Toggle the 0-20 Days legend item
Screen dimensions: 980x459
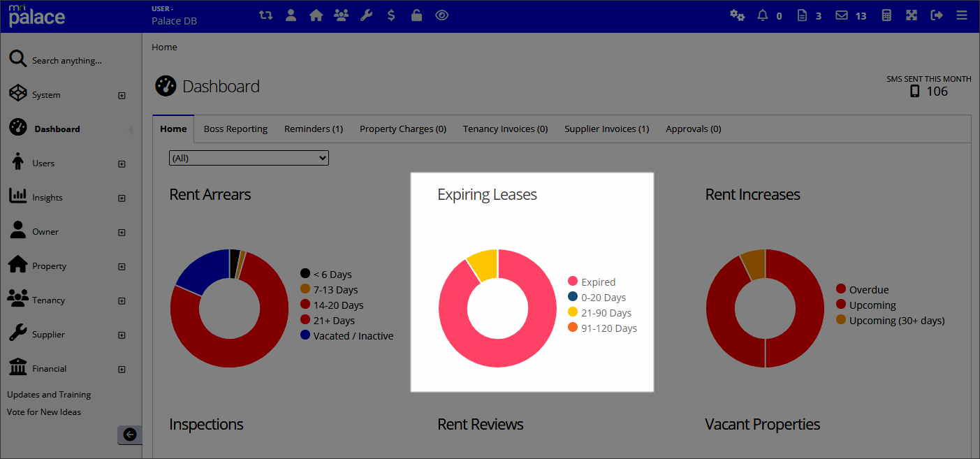pos(597,298)
